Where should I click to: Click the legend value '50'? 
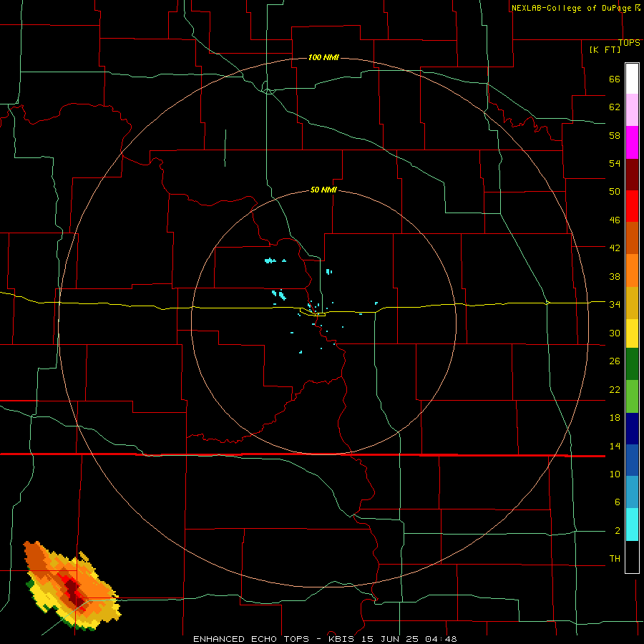click(615, 191)
